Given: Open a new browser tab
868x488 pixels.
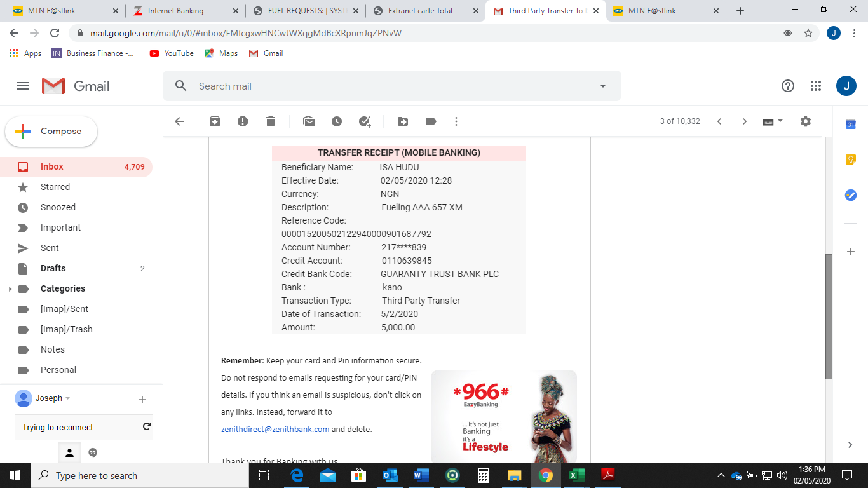Looking at the screenshot, I should pos(740,11).
